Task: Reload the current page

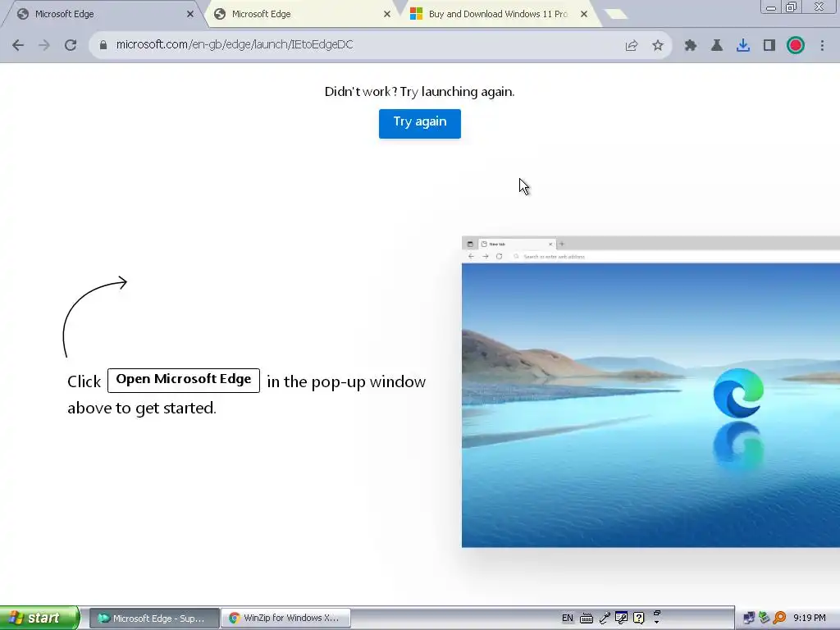Action: (71, 45)
